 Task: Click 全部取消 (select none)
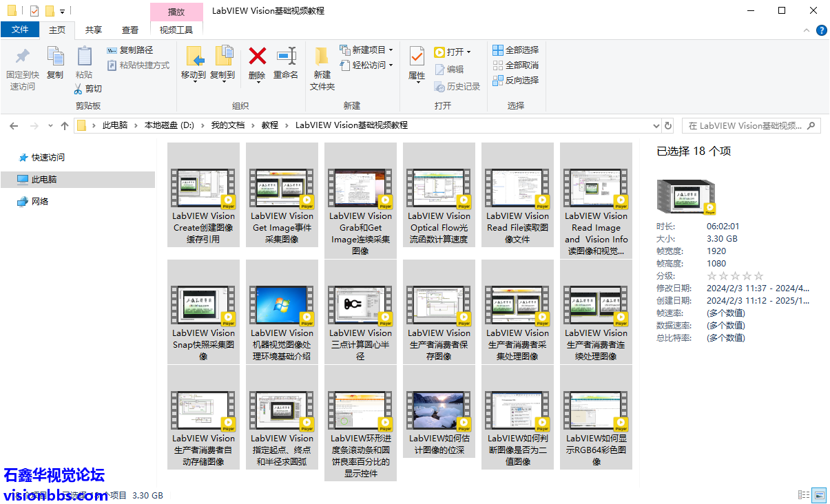(x=516, y=65)
